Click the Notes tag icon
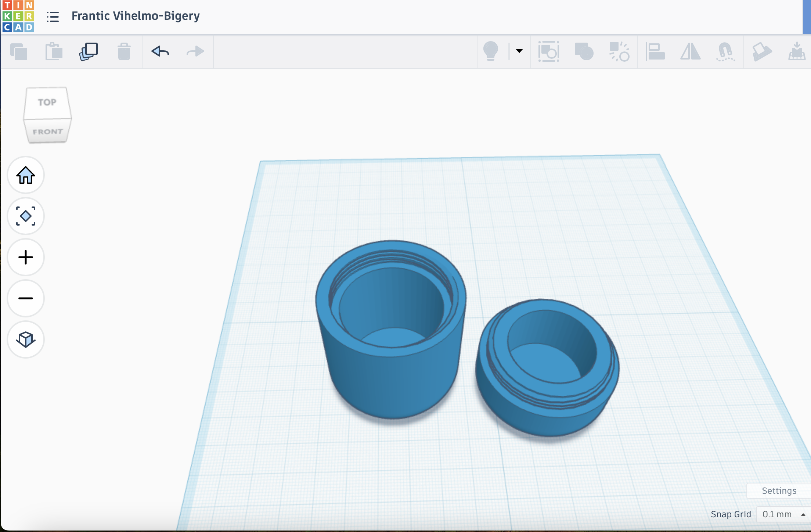The height and width of the screenshot is (532, 811). tap(762, 51)
